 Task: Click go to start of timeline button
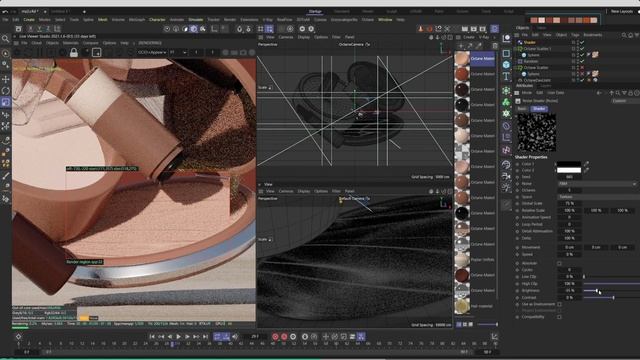152,337
